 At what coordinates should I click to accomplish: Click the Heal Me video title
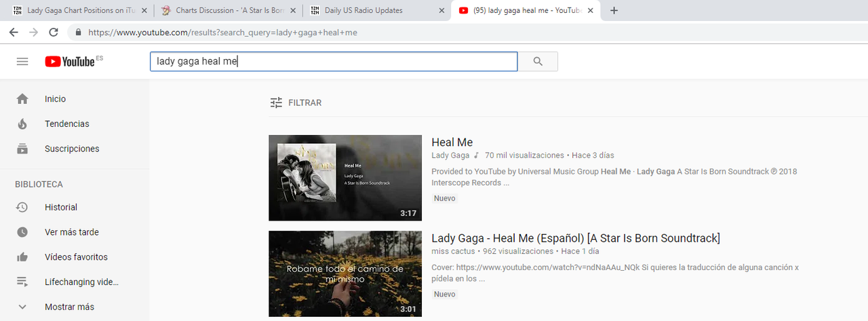(452, 143)
